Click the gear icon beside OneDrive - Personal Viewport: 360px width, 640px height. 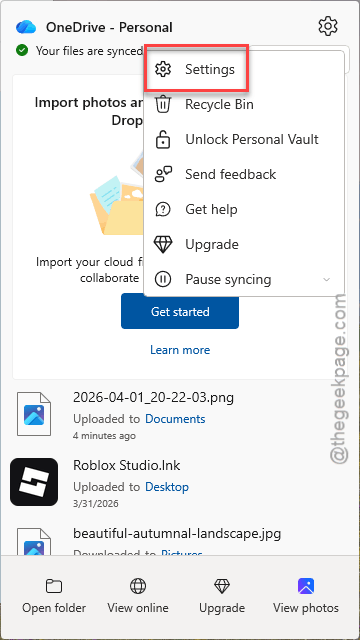328,26
